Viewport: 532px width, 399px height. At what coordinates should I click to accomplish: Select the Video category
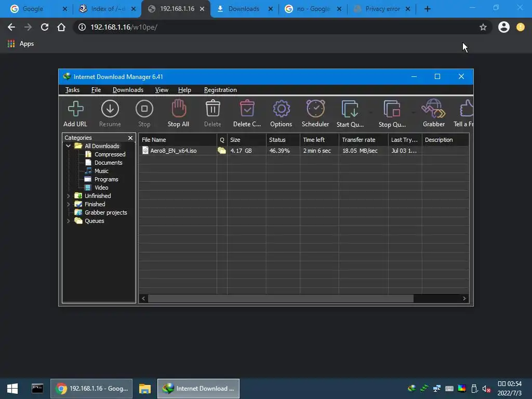coord(101,188)
